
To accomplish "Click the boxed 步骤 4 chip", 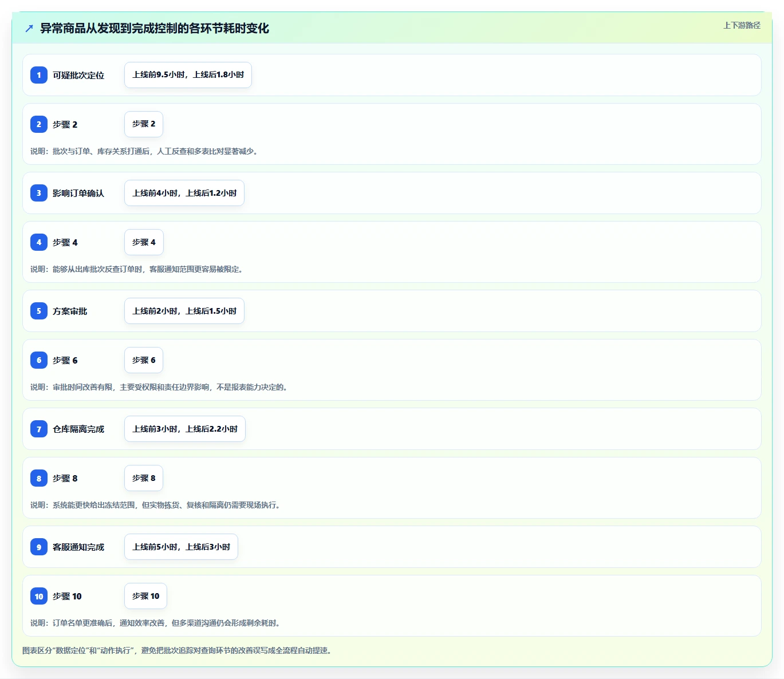I will pyautogui.click(x=144, y=242).
